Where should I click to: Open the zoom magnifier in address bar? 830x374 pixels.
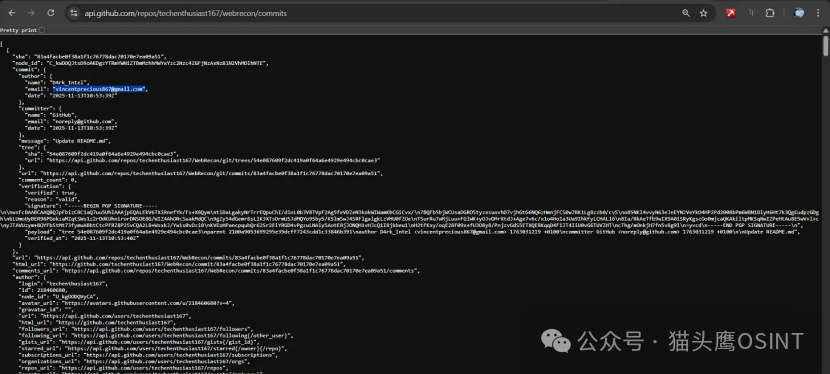click(686, 13)
